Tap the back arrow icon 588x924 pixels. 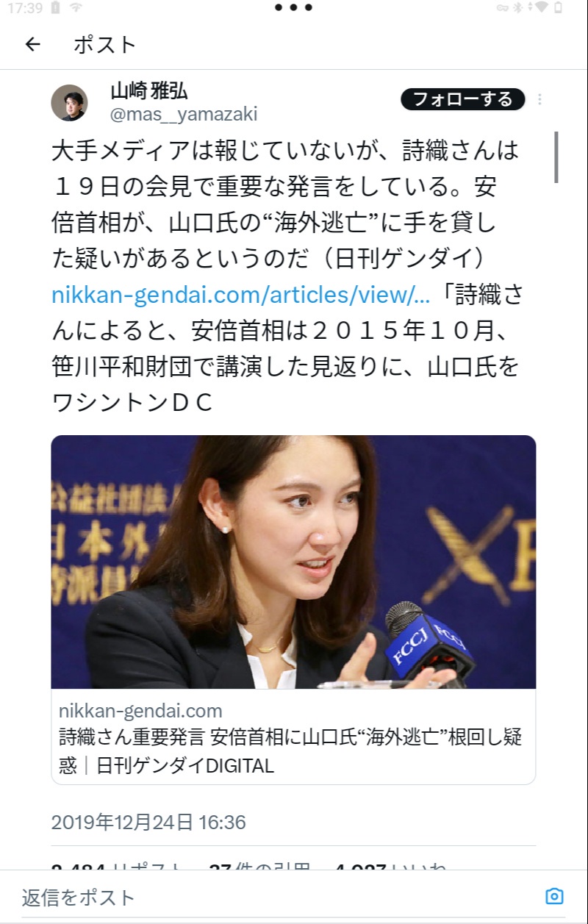(32, 44)
